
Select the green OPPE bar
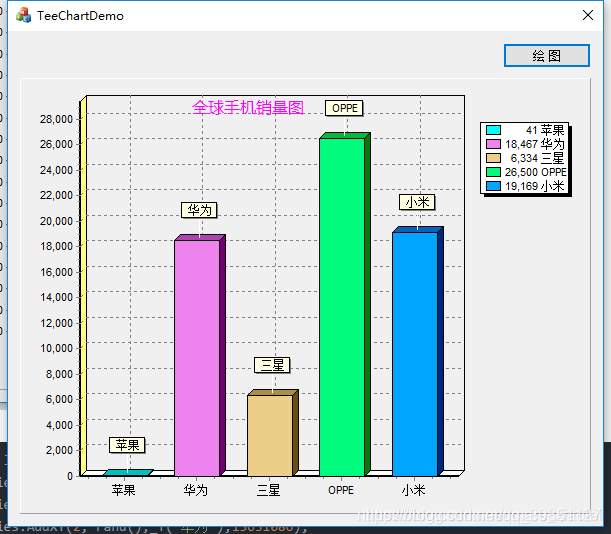342,307
